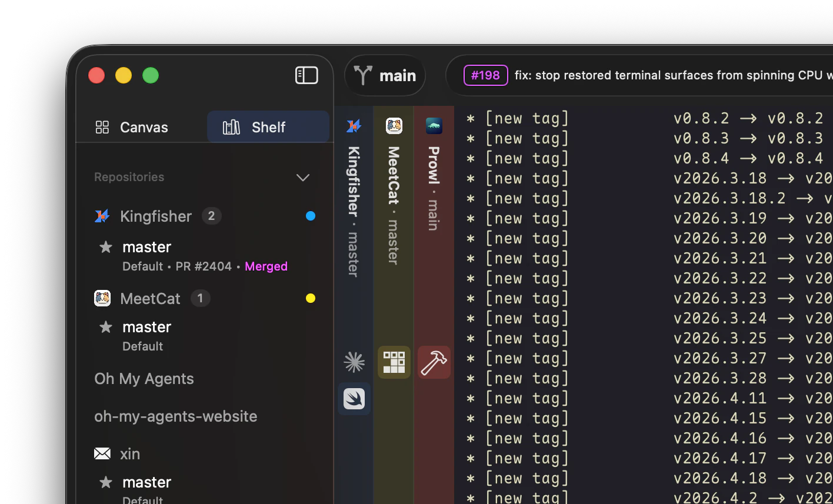This screenshot has width=833, height=504.
Task: Toggle the sidebar panel icon
Action: coord(306,75)
